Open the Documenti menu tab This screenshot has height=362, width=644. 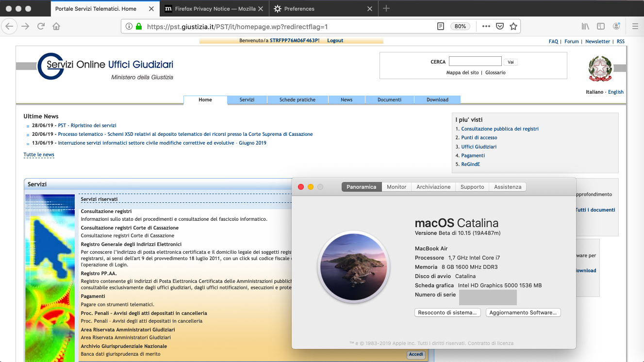click(x=390, y=99)
